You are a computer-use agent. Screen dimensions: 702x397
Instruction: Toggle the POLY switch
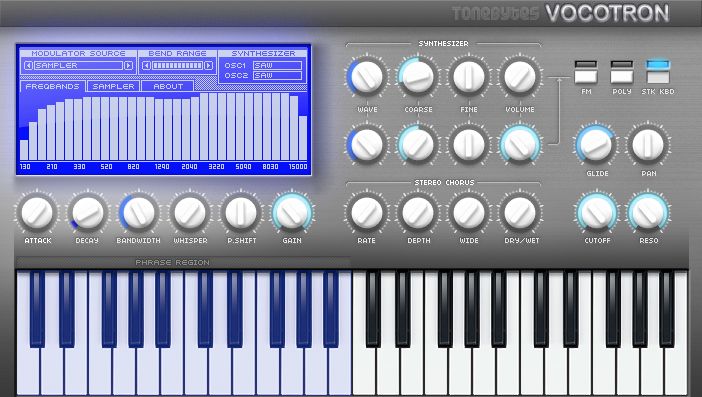[622, 73]
